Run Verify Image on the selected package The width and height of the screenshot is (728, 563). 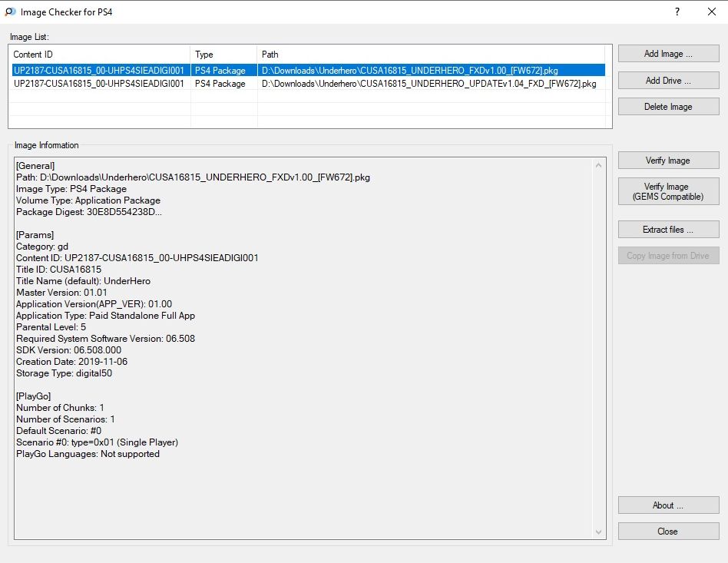[668, 161]
